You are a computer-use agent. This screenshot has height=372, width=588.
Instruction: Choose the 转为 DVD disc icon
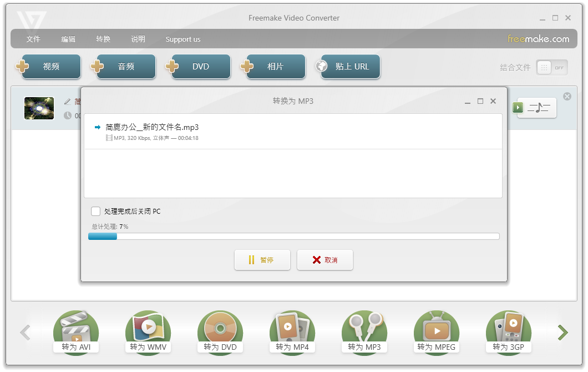click(220, 332)
